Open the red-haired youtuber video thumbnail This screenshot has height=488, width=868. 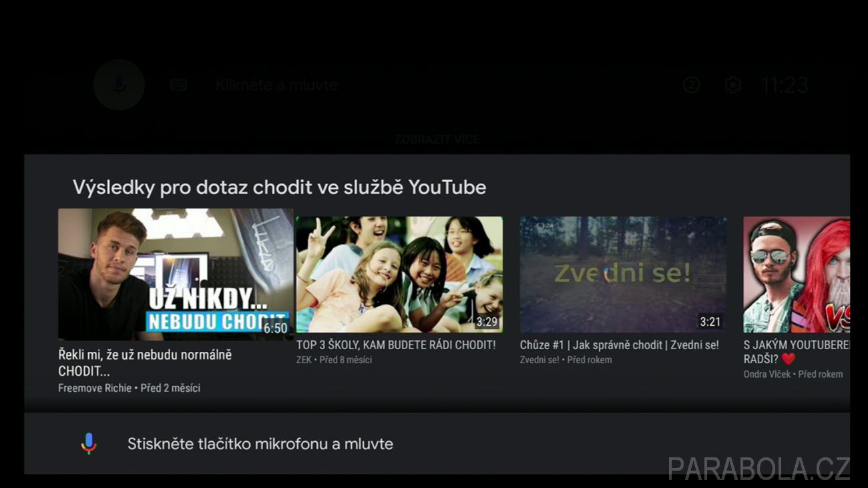(797, 274)
